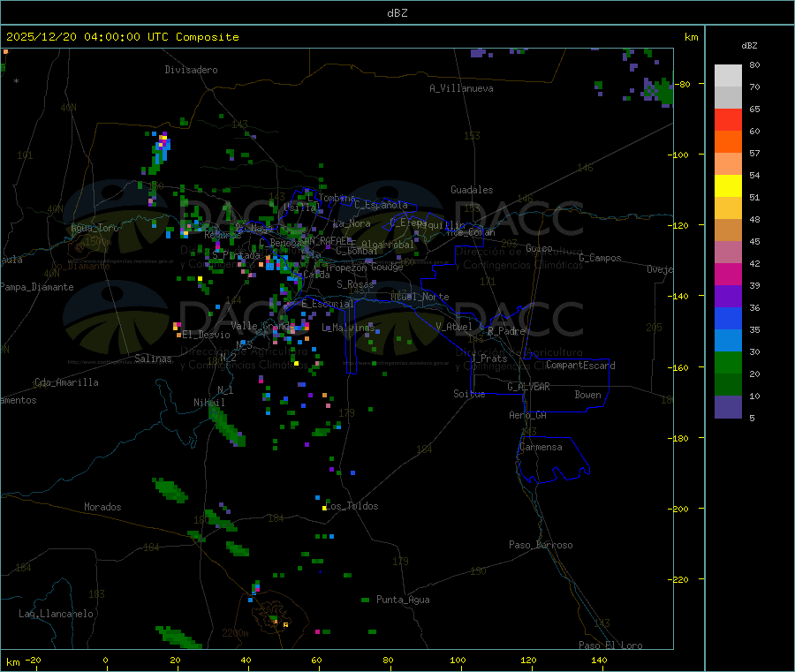Click the V_Atuel map label
The image size is (795, 672).
coord(454,327)
